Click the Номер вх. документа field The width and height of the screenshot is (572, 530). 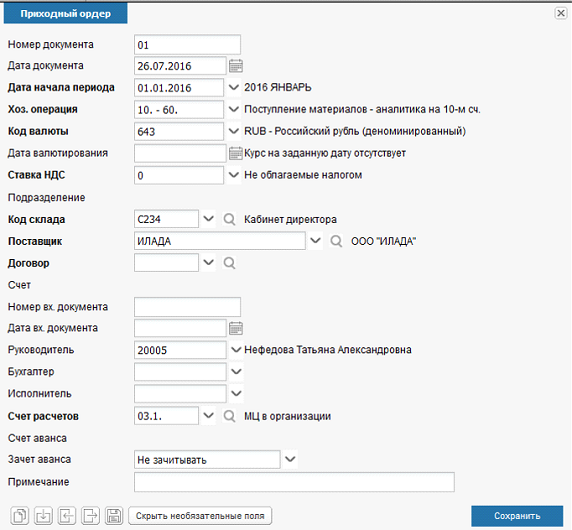pos(187,307)
